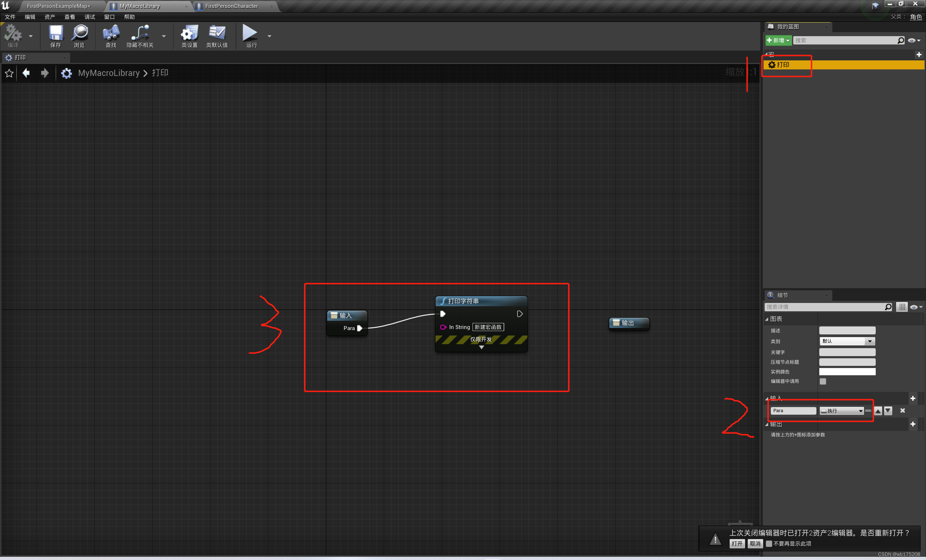Collapse the 宏 category
This screenshot has height=560, width=926.
click(x=766, y=54)
